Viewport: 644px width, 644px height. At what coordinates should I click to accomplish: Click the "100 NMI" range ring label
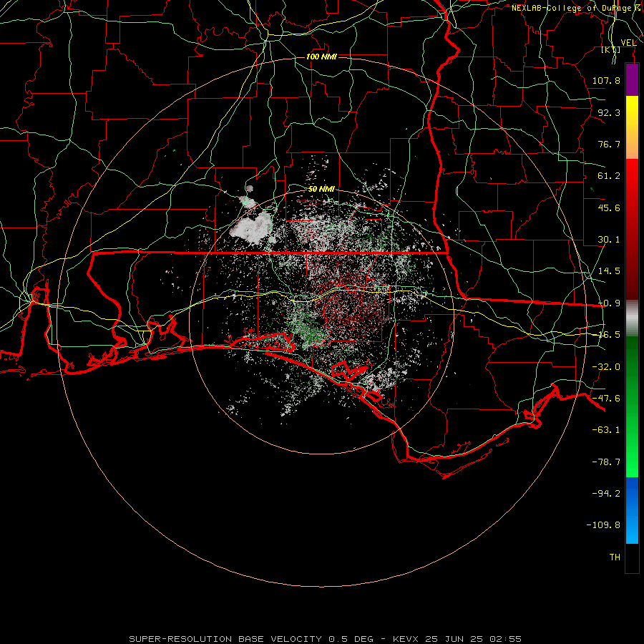tap(321, 57)
